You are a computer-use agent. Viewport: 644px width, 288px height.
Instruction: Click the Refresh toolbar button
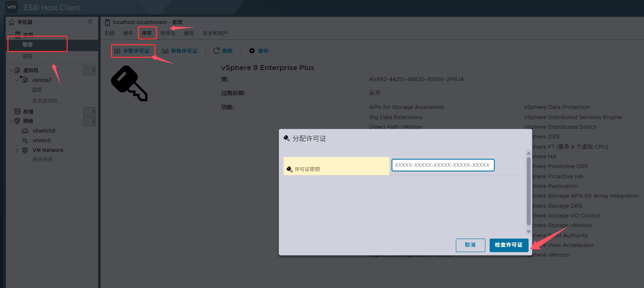pyautogui.click(x=223, y=51)
